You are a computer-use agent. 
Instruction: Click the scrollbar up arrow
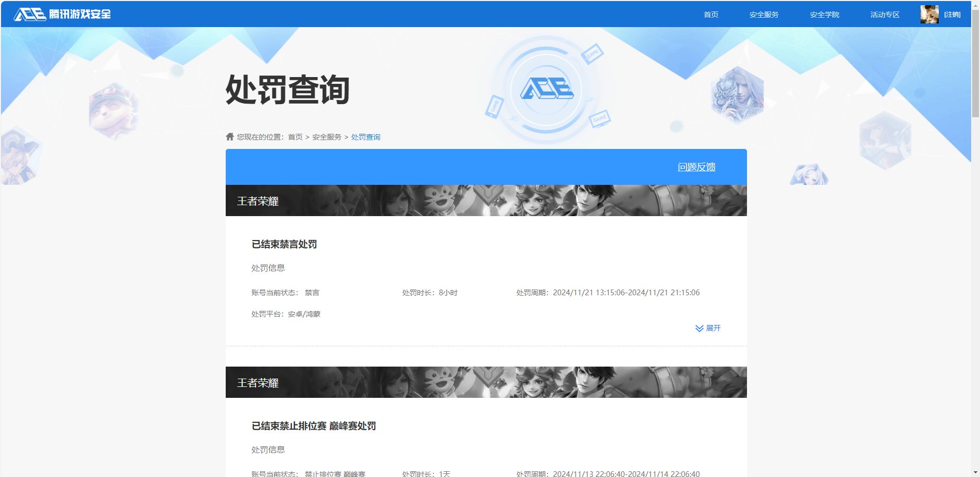(975, 5)
